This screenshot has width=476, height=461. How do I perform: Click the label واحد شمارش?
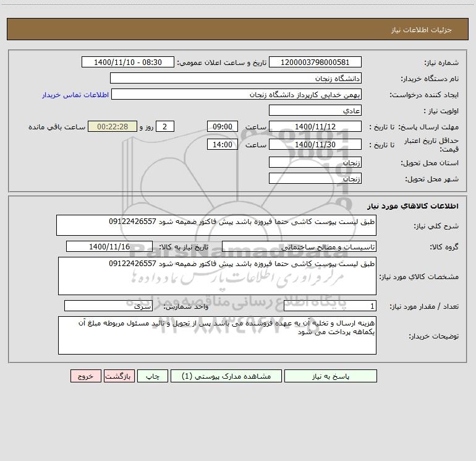[x=186, y=306]
